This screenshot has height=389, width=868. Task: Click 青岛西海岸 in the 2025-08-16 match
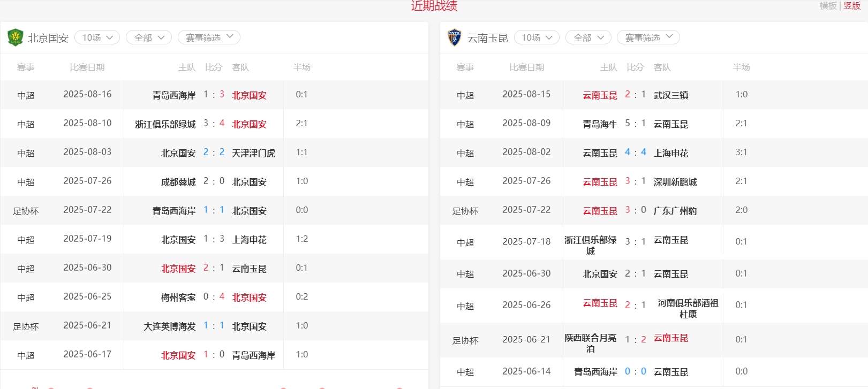(x=174, y=95)
